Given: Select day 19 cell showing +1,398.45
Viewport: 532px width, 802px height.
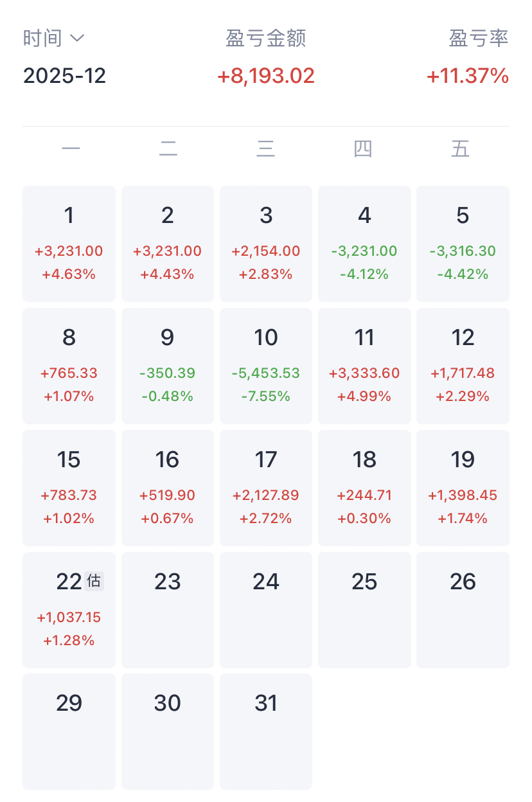Looking at the screenshot, I should tap(463, 488).
